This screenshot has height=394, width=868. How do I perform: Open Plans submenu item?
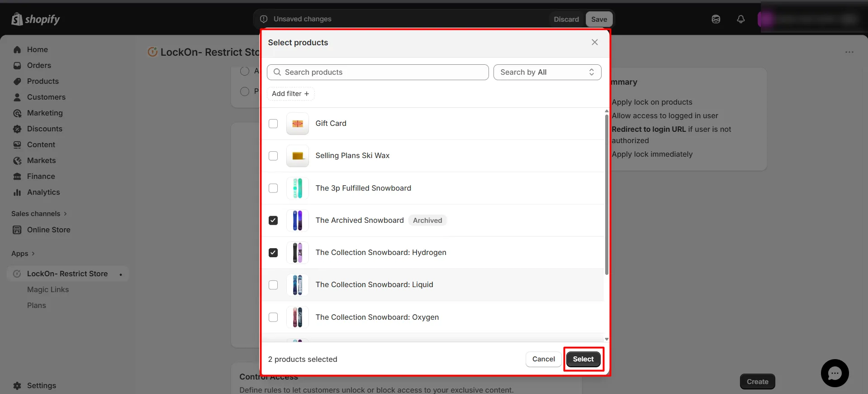pyautogui.click(x=37, y=306)
